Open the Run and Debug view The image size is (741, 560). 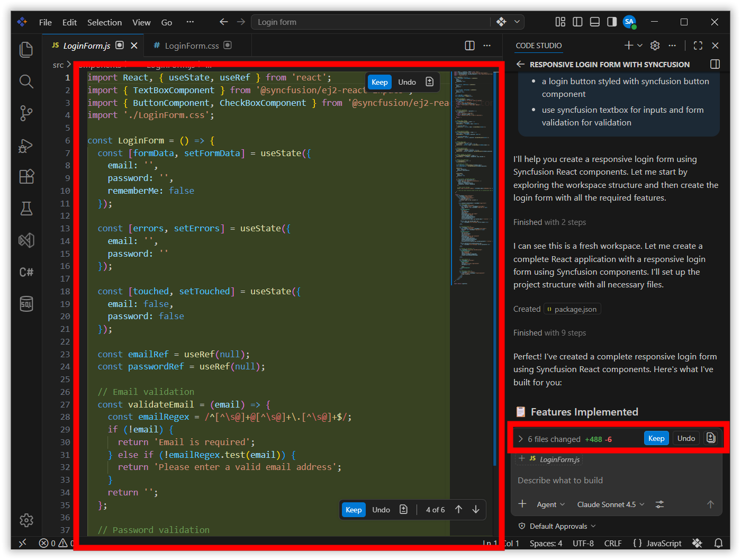(26, 146)
